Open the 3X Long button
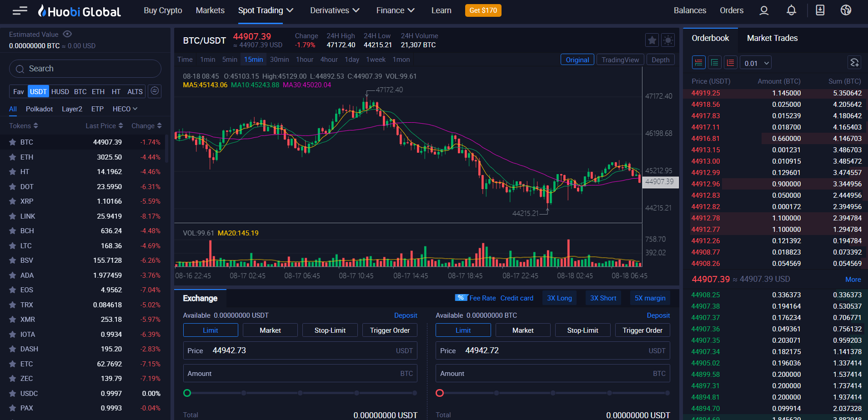This screenshot has width=868, height=420. 559,298
